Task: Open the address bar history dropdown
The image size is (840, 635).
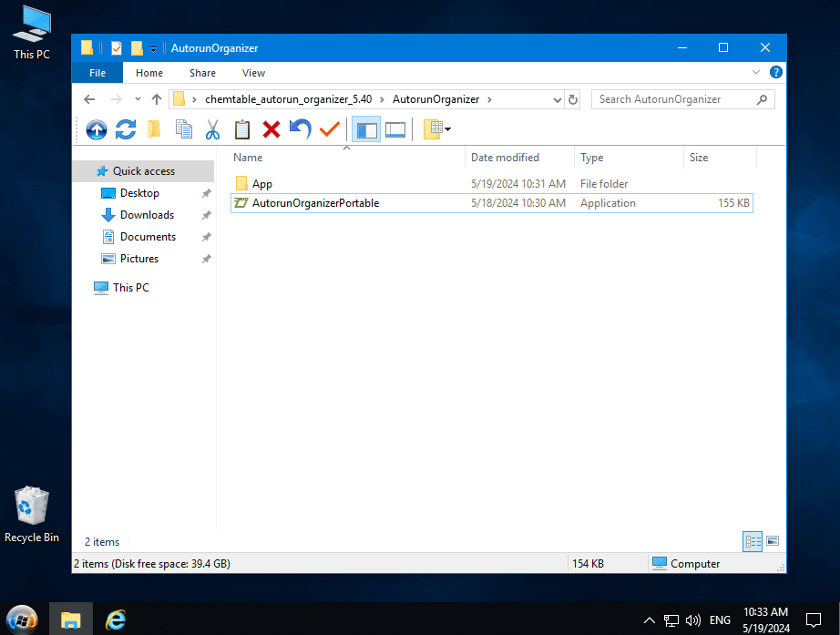Action: click(558, 99)
